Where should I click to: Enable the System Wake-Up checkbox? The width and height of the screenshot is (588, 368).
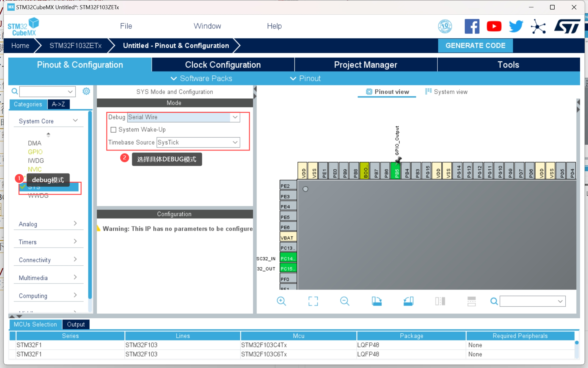[114, 130]
